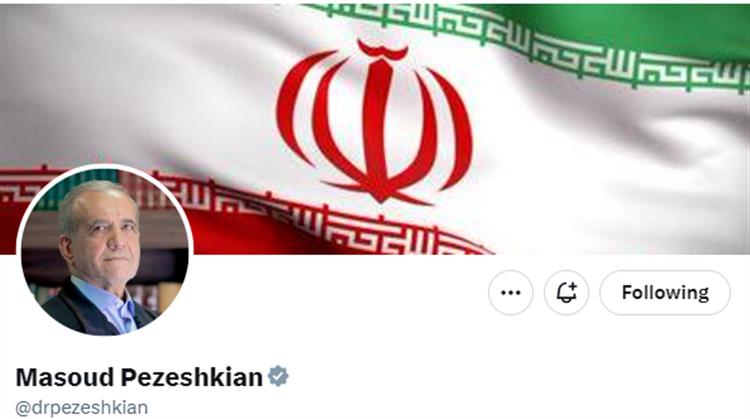Open the three-dot more options menu
Image resolution: width=750 pixels, height=419 pixels.
click(510, 292)
